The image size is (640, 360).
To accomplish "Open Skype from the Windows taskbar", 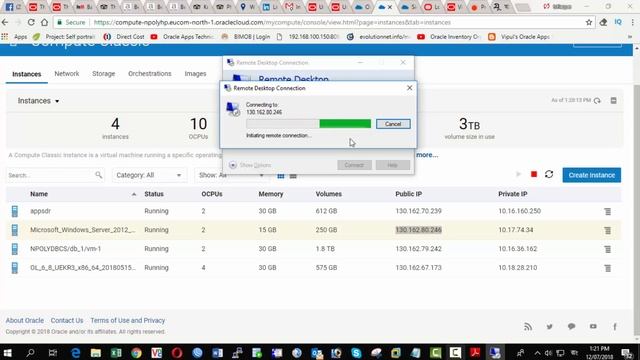I will (356, 352).
